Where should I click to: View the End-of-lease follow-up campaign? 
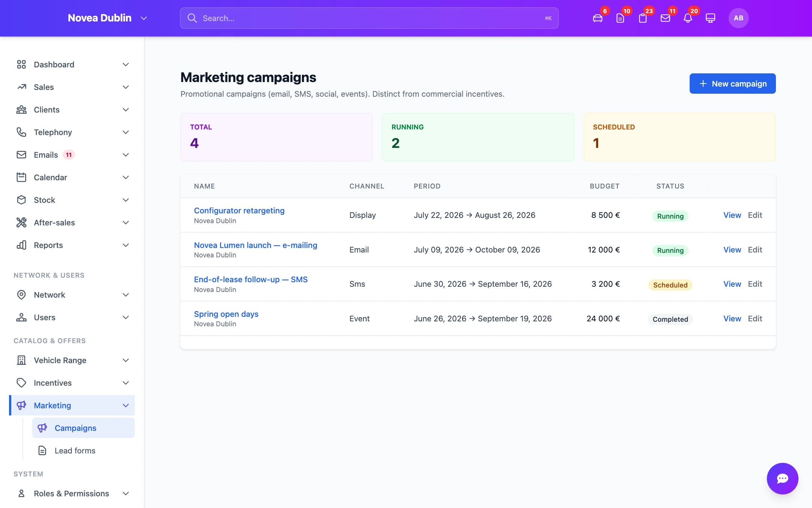pos(732,284)
